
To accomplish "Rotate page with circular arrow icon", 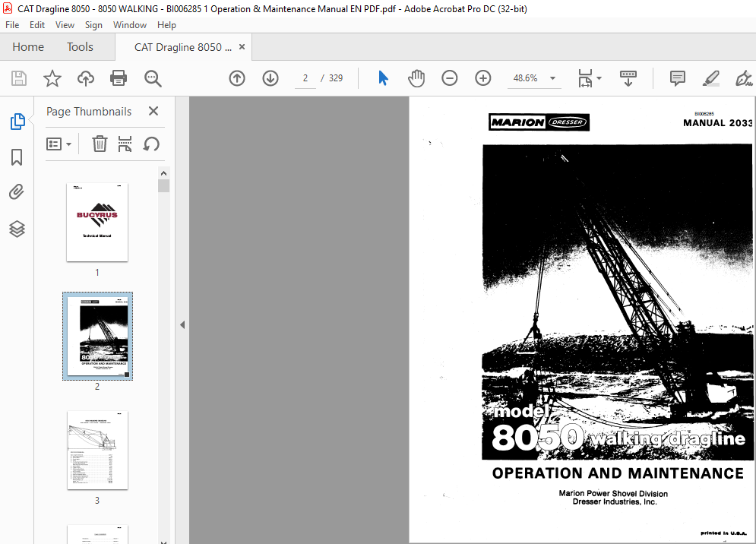I will [151, 144].
